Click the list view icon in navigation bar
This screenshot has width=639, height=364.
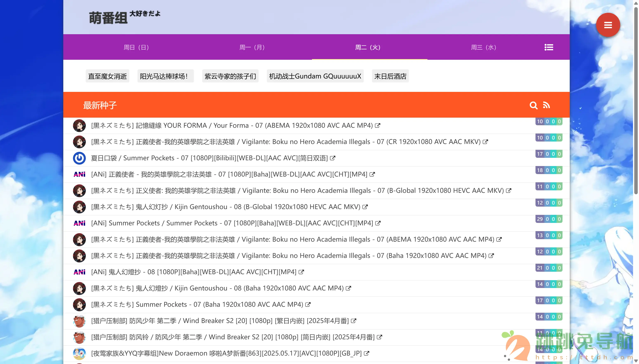[x=549, y=47]
